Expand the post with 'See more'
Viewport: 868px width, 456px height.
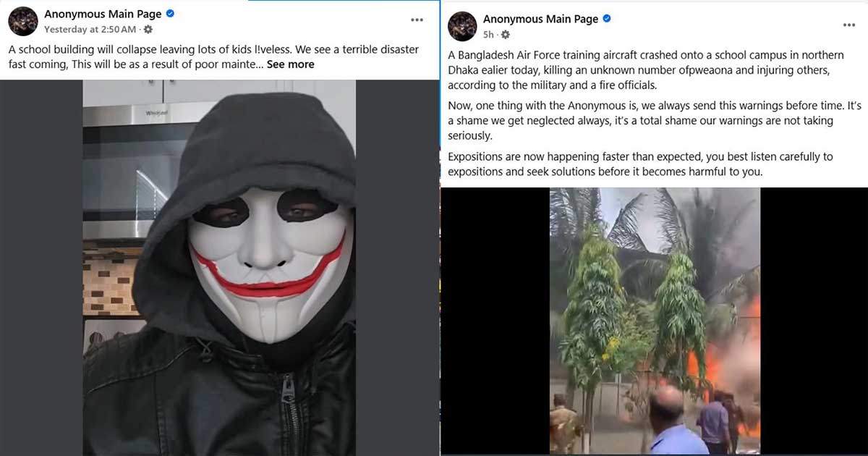(290, 64)
